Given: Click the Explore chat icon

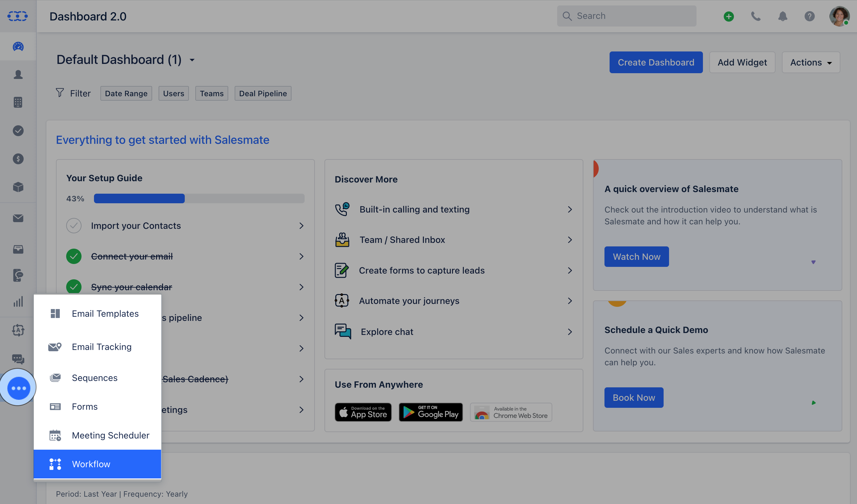Looking at the screenshot, I should tap(343, 332).
